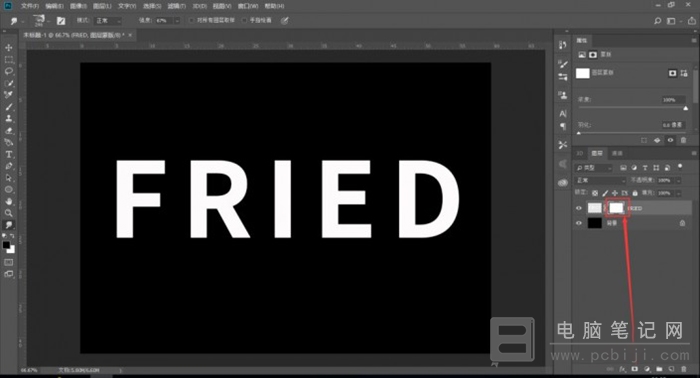Open the blend mode dropdown in options bar

(108, 21)
